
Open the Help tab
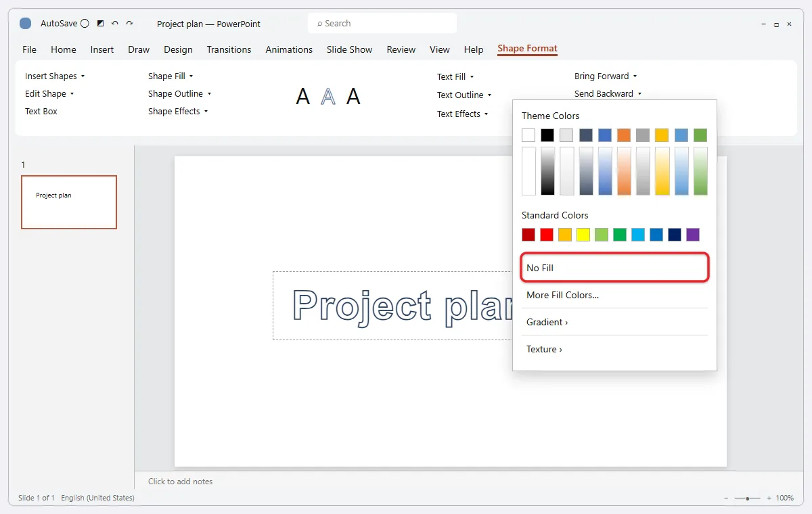474,49
